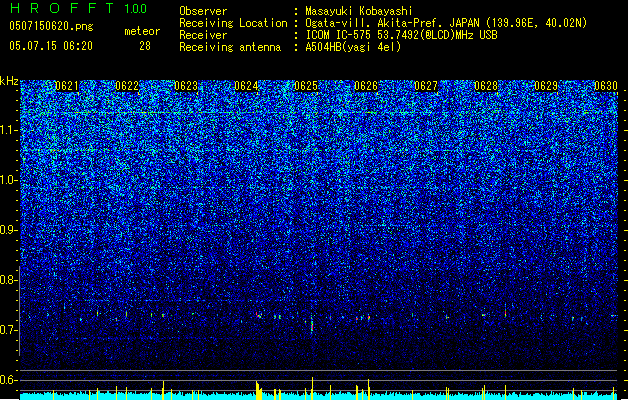The image size is (629, 400).
Task: Click the meteor echo just after 0624
Action: click(258, 315)
